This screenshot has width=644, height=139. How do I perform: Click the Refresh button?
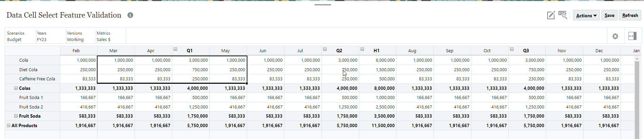(x=630, y=15)
